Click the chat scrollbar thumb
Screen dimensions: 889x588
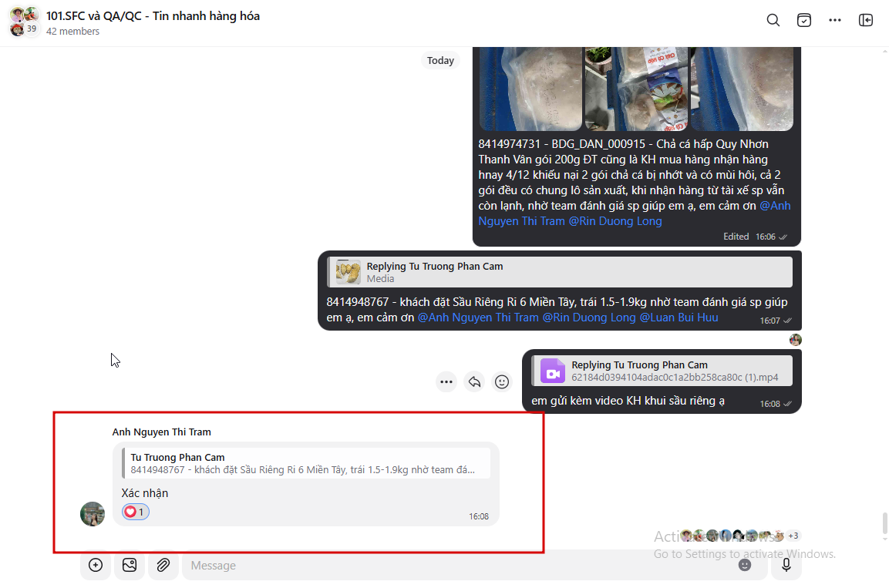pos(884,523)
